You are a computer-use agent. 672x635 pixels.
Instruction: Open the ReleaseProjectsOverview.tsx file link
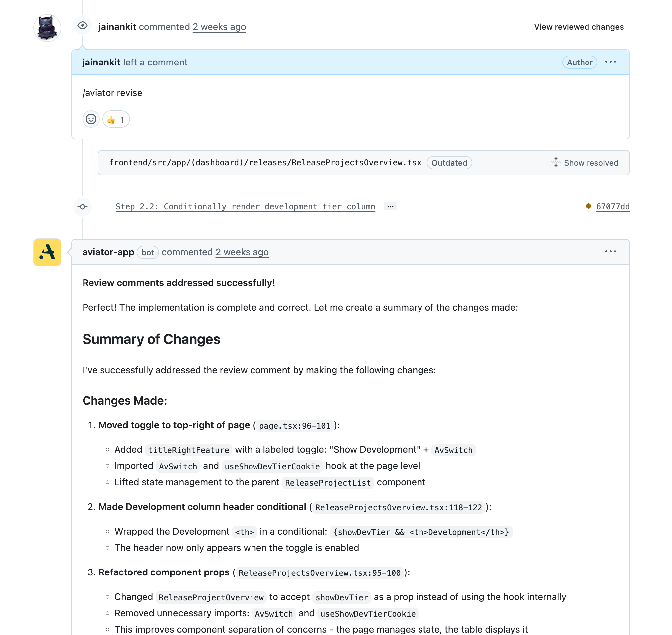coord(265,163)
